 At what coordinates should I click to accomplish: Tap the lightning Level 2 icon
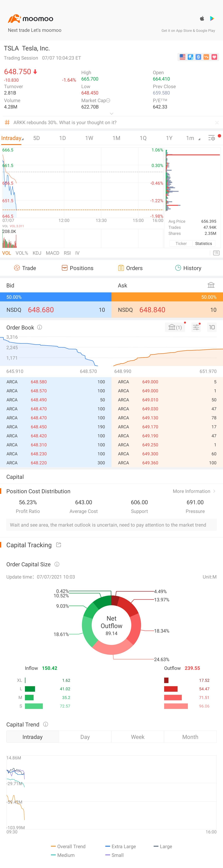pos(190,57)
